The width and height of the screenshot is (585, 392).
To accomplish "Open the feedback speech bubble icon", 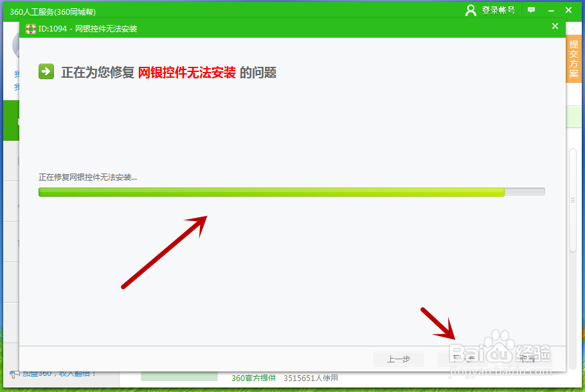I will pos(531,10).
